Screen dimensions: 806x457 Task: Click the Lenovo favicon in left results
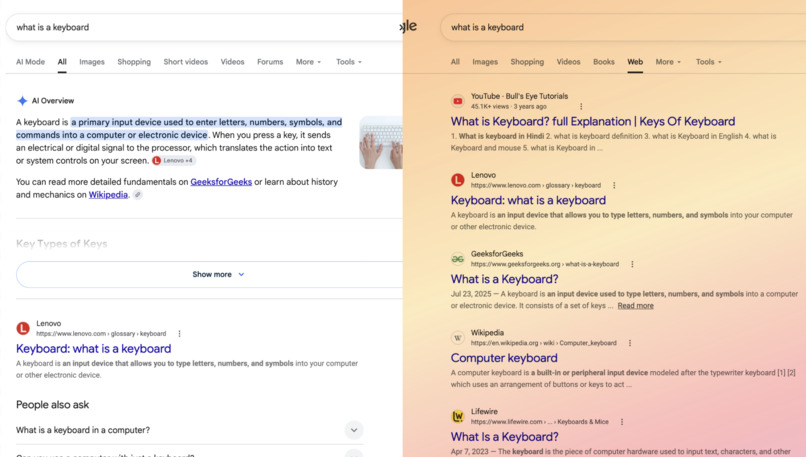(23, 328)
